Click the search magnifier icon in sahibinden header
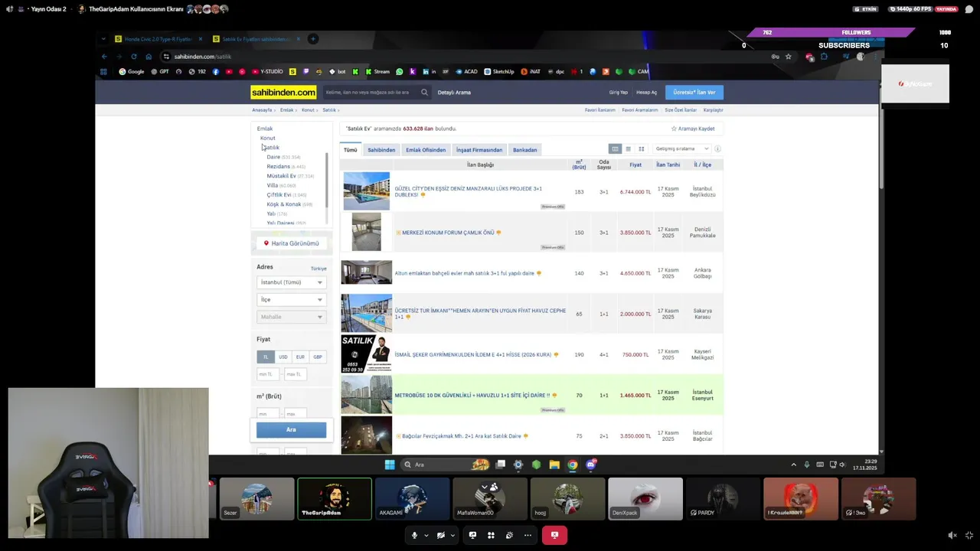This screenshot has height=551, width=980. coord(424,93)
